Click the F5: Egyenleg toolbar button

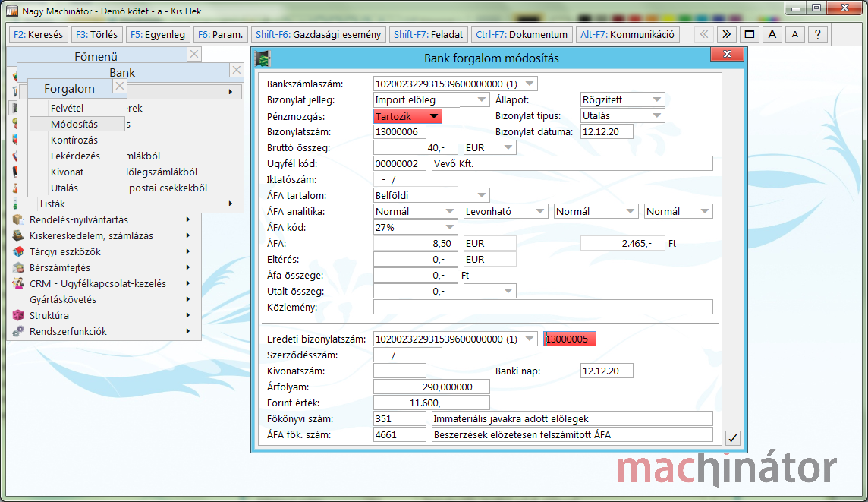point(158,34)
